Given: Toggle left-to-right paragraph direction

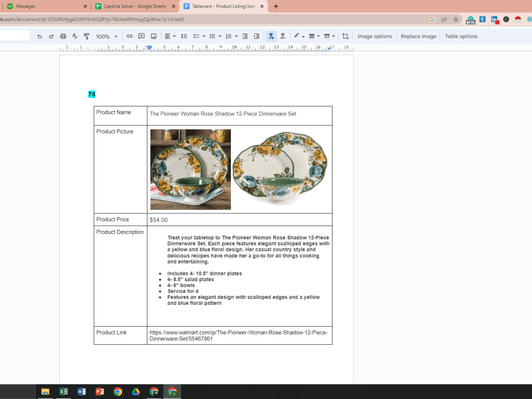Looking at the screenshot, I should [271, 36].
